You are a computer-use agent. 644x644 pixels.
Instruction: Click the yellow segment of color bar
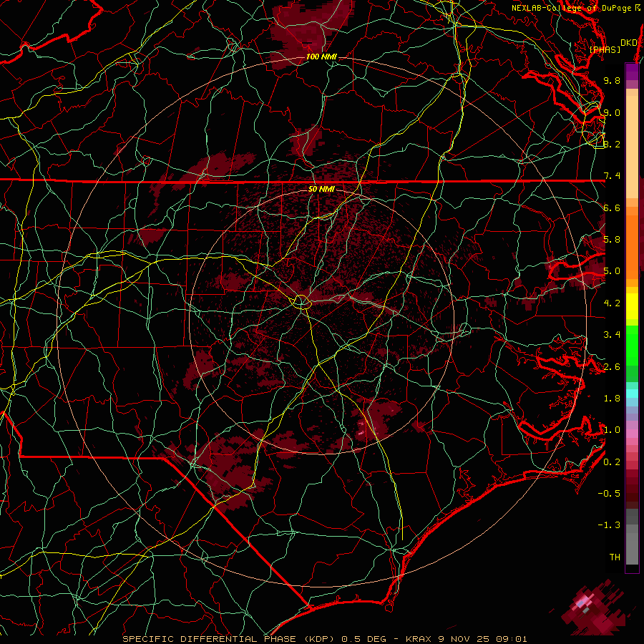click(x=632, y=306)
